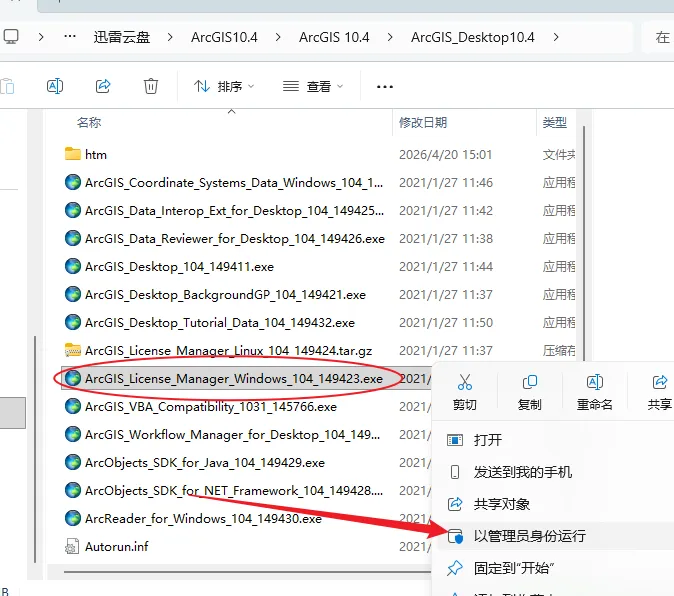Sort by the 类型 column header
Screen dimensions: 674x596
555,122
